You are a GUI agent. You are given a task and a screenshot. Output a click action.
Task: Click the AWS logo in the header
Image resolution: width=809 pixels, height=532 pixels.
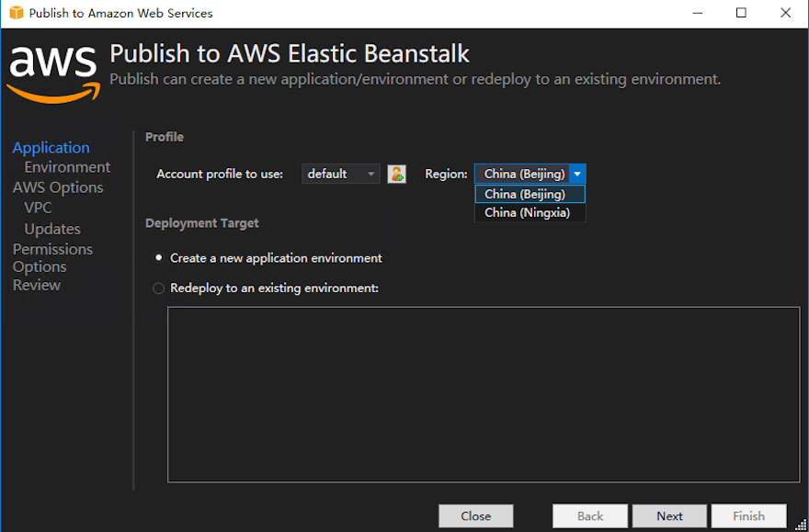point(52,75)
